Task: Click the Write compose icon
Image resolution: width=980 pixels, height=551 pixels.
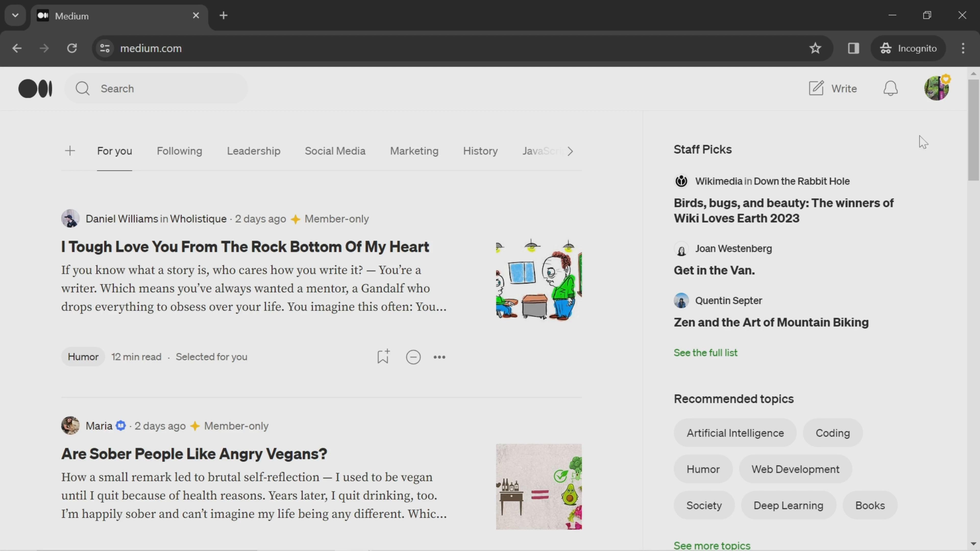Action: pyautogui.click(x=816, y=87)
